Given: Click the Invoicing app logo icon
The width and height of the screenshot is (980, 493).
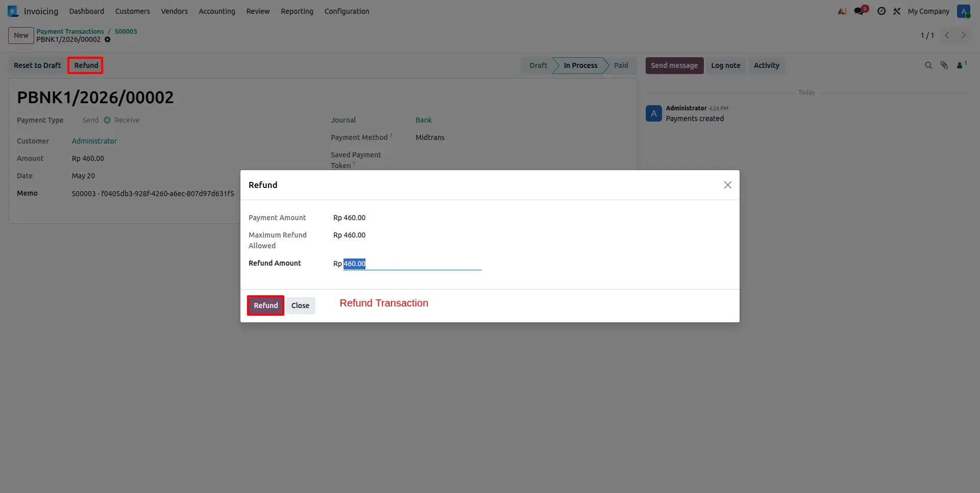Looking at the screenshot, I should (13, 11).
